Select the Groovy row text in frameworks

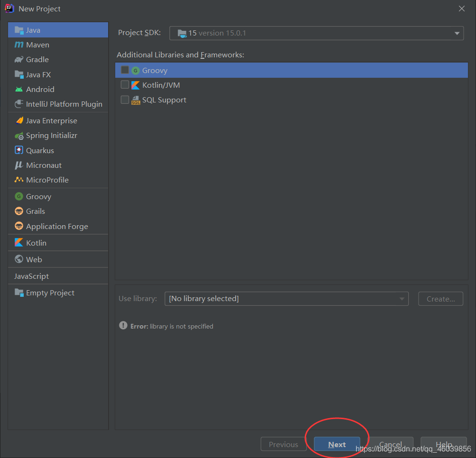coord(155,71)
